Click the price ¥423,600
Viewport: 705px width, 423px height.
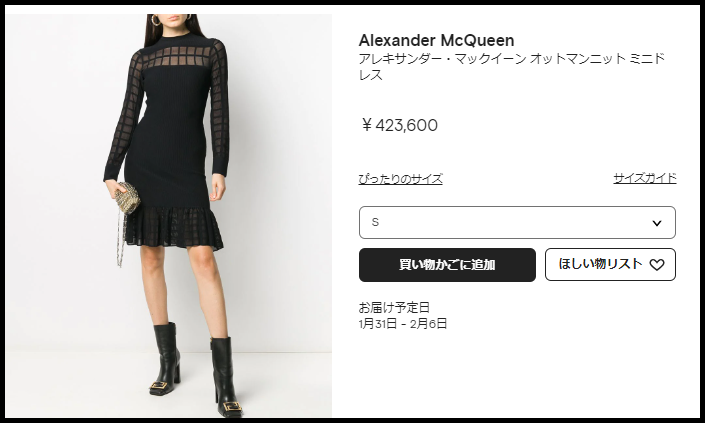(399, 125)
